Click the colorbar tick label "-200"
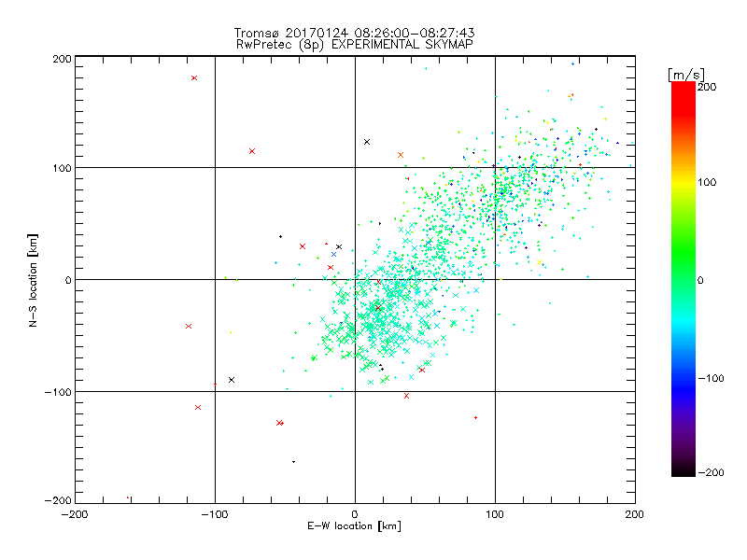Image resolution: width=747 pixels, height=560 pixels. [711, 473]
